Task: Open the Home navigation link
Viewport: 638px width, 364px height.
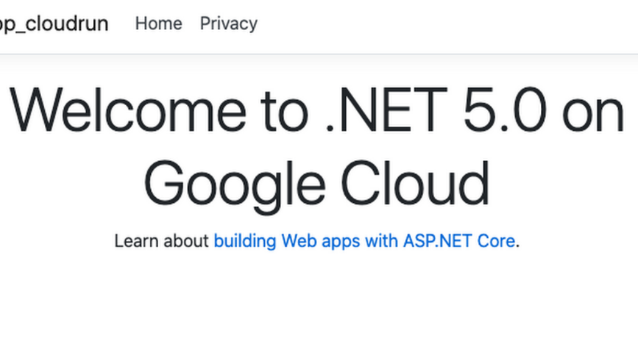Action: point(158,24)
